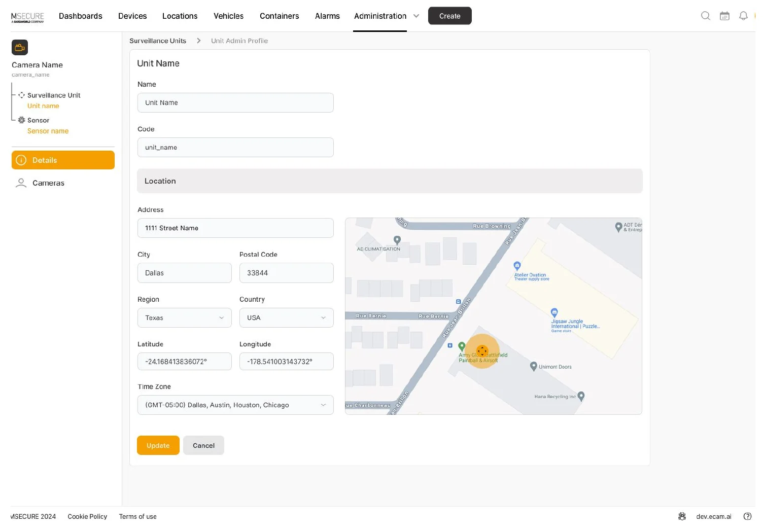Open the notifications bell icon

743,16
